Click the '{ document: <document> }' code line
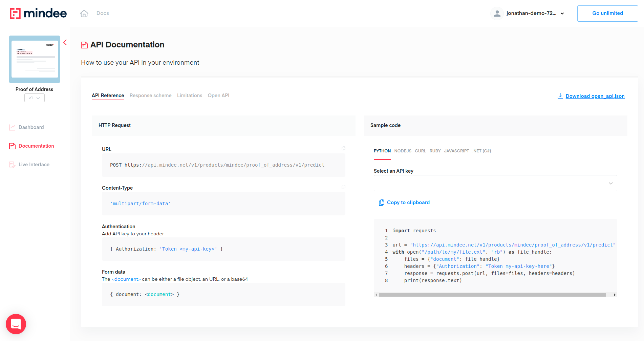 [145, 295]
